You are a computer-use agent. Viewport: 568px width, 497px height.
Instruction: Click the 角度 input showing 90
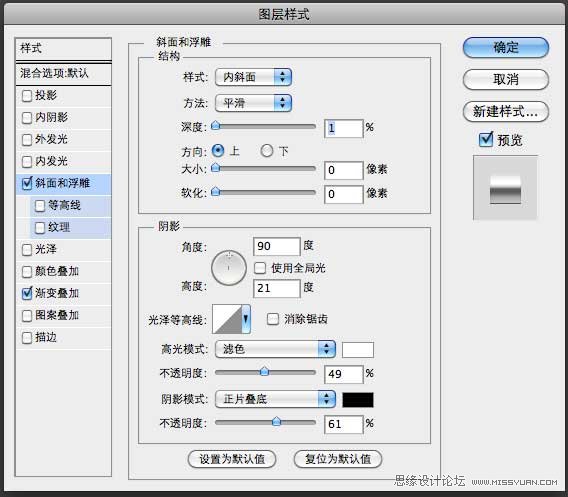[x=277, y=247]
